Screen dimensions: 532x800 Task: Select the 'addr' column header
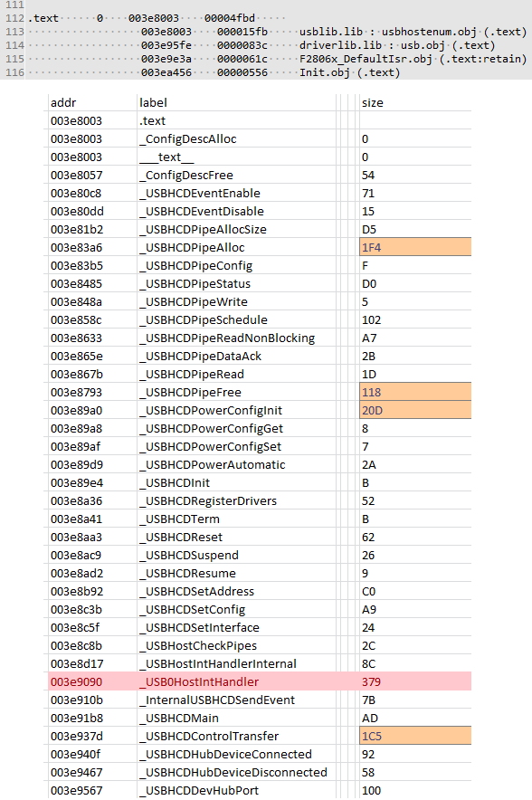coord(63,102)
